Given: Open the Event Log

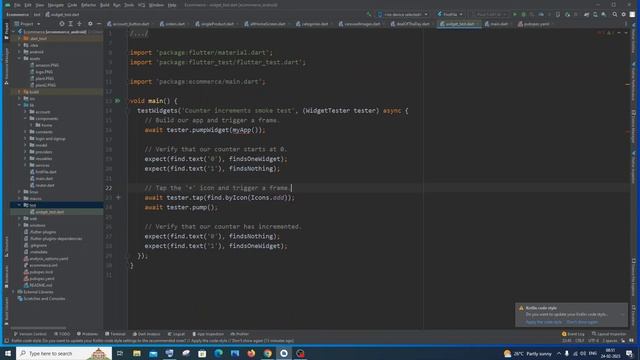Looking at the screenshot, I should pyautogui.click(x=573, y=334).
